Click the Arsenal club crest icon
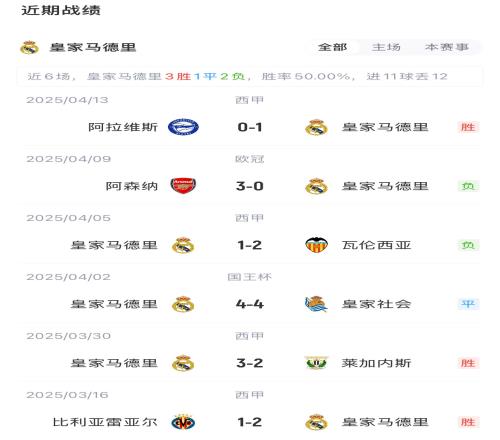The width and height of the screenshot is (500, 440). tap(183, 186)
